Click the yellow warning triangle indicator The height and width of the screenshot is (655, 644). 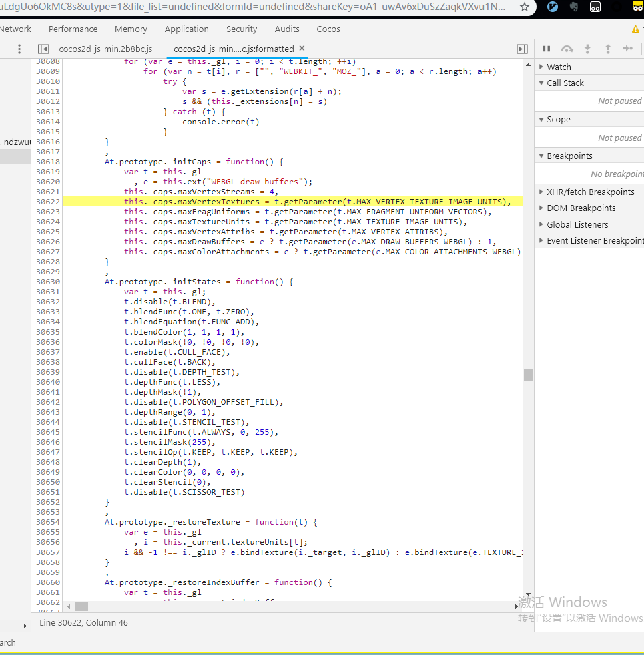click(x=635, y=29)
